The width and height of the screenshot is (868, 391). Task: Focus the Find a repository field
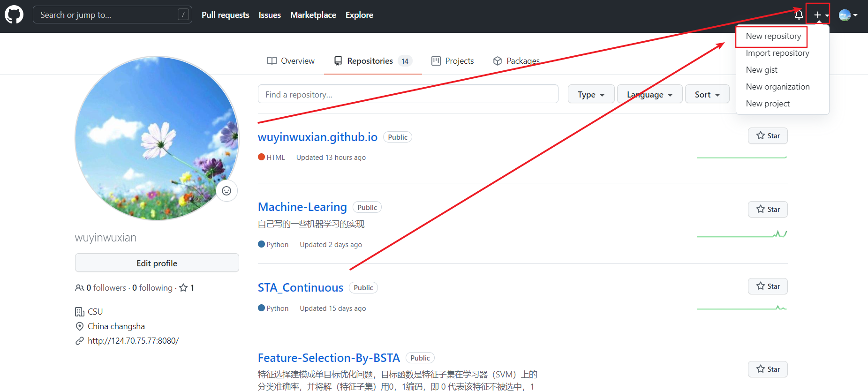point(408,94)
